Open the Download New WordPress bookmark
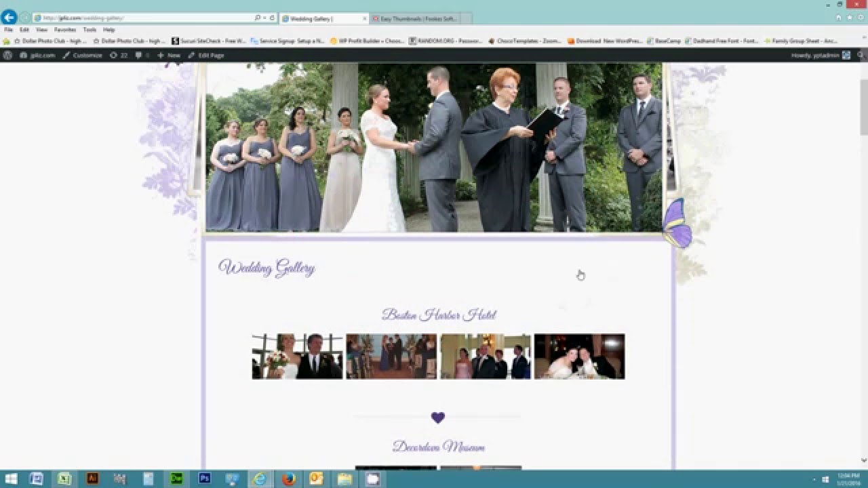Viewport: 868px width, 488px height. click(x=605, y=41)
